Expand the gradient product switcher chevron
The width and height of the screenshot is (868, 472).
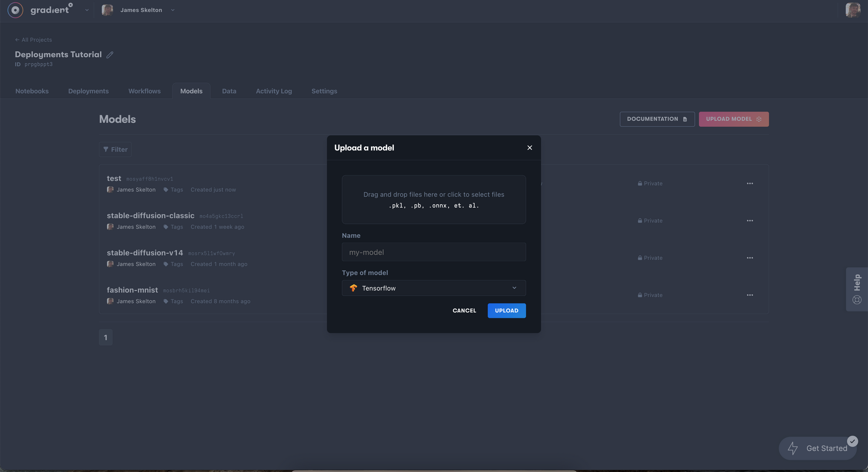[x=87, y=10]
